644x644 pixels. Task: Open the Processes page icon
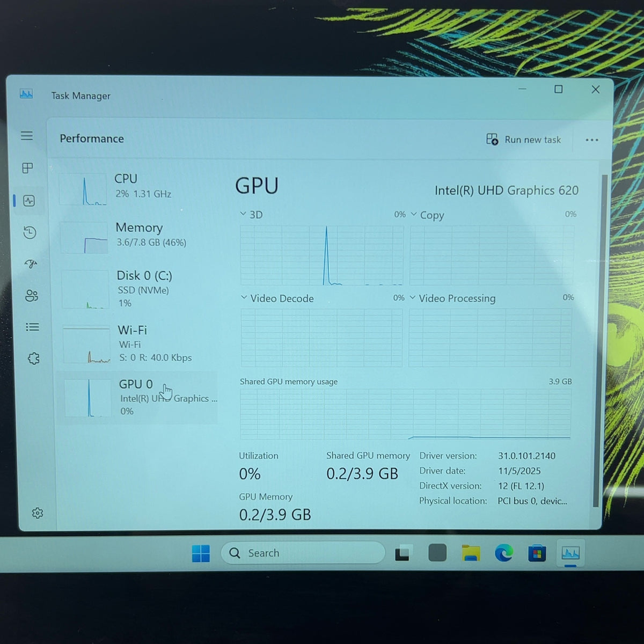27,168
